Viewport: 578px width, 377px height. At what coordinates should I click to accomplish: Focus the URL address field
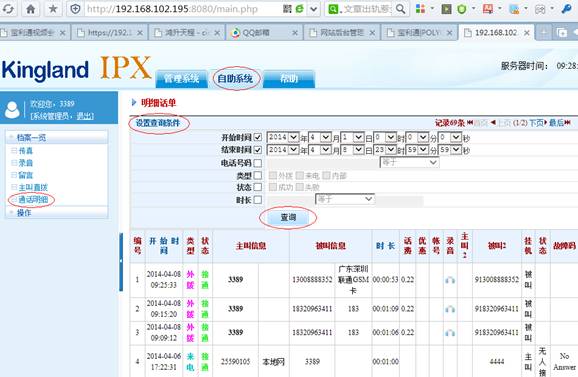coord(183,8)
